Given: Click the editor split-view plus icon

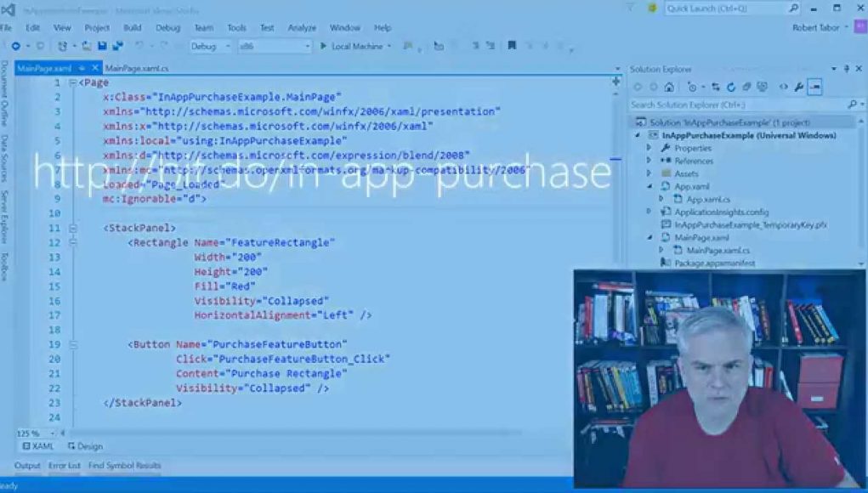Looking at the screenshot, I should coord(616,82).
